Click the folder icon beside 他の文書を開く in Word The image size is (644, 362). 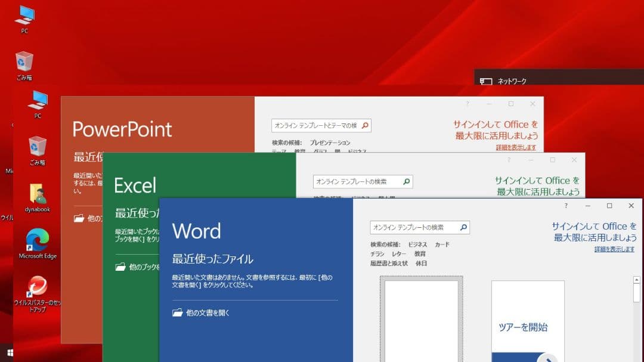(177, 313)
